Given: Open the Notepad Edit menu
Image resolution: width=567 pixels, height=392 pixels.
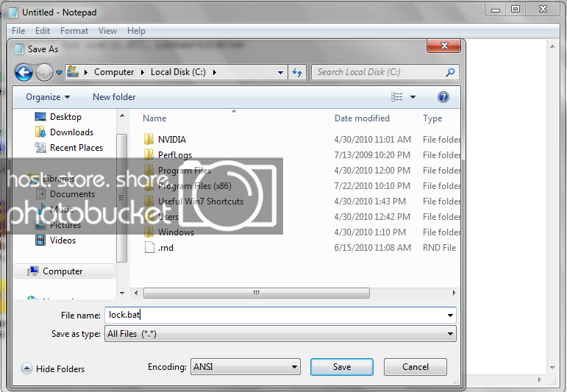Looking at the screenshot, I should point(43,31).
